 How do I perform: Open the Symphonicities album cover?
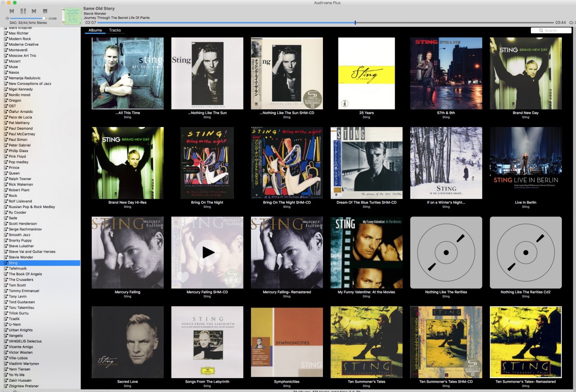point(287,342)
